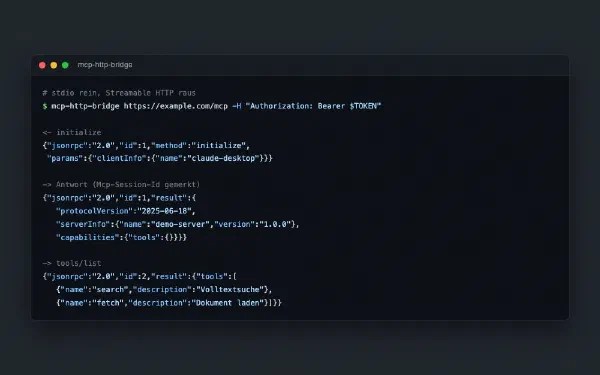Click the "protocolVersion":"2025-06-18" line
Image resolution: width=600 pixels, height=375 pixels.
(126, 211)
